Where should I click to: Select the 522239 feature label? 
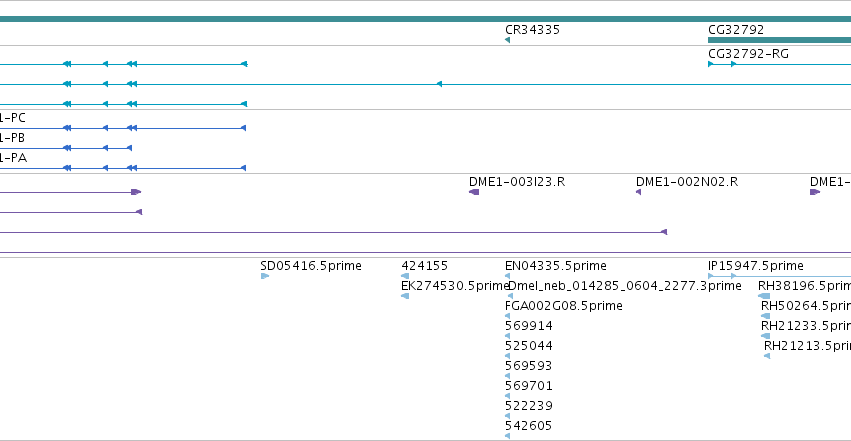pos(529,406)
